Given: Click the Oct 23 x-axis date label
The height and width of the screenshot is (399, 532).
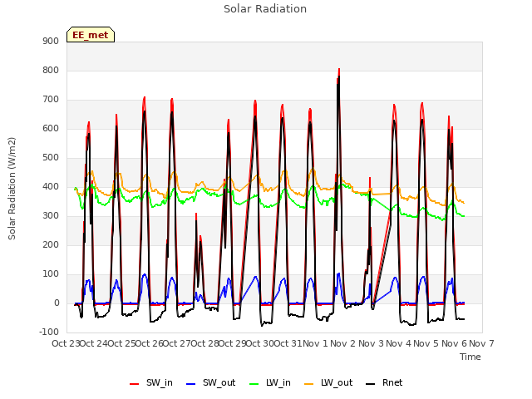Looking at the screenshot, I should [66, 343].
